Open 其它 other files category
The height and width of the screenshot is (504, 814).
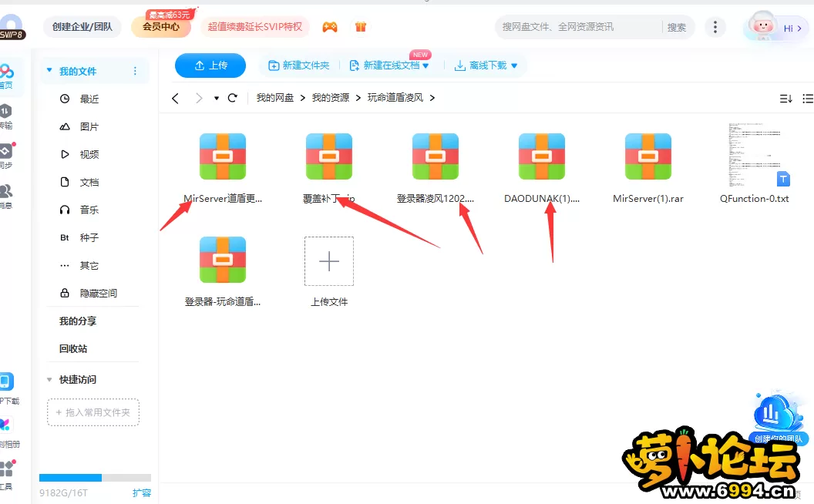89,265
